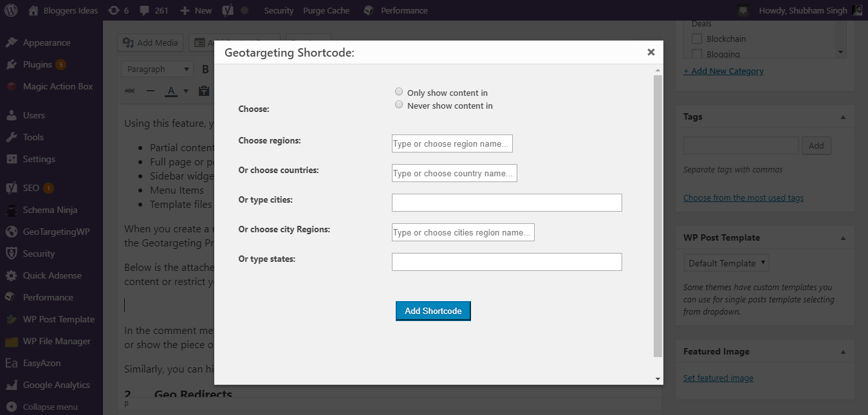Click the 'Or type cities' input field
Viewport: 868px width, 415px height.
[x=506, y=203]
